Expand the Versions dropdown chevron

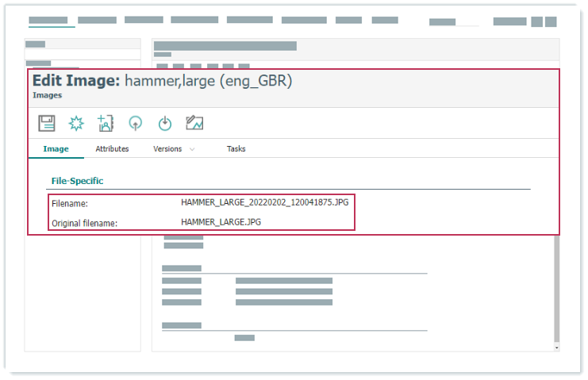[x=193, y=149]
